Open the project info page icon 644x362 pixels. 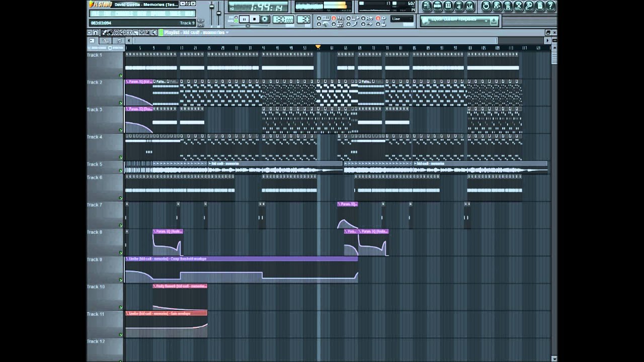[539, 7]
